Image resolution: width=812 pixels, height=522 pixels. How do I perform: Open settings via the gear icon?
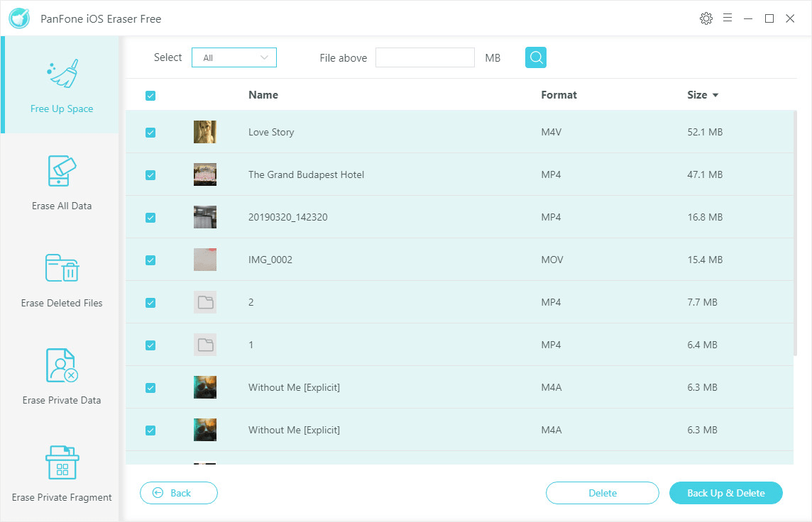[x=706, y=18]
